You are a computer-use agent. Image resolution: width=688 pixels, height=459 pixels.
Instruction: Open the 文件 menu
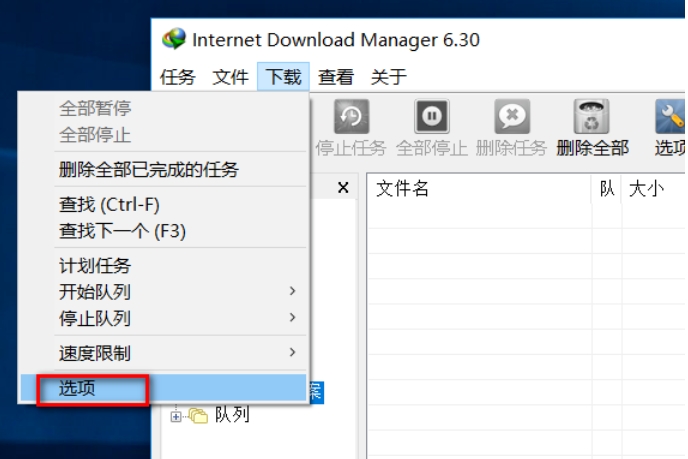[x=230, y=77]
